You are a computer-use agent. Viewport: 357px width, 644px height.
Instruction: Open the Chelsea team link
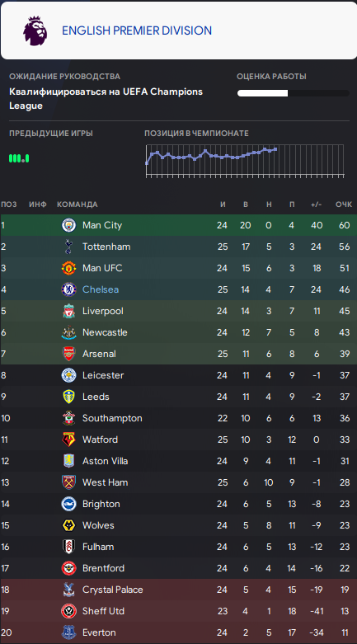[x=101, y=289]
